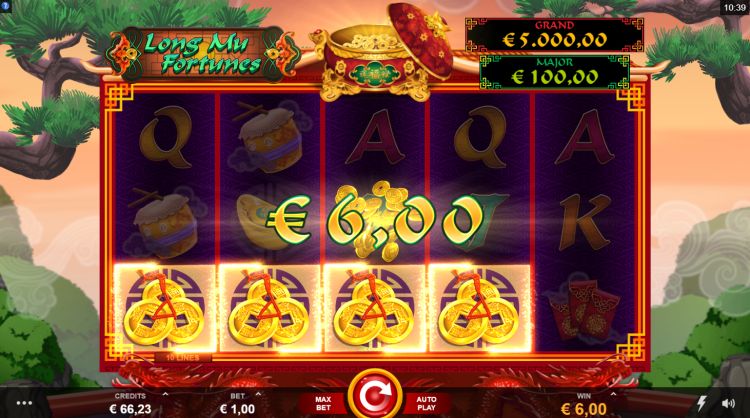Spin the reels with the red circular button
Image resolution: width=750 pixels, height=418 pixels.
[375, 395]
